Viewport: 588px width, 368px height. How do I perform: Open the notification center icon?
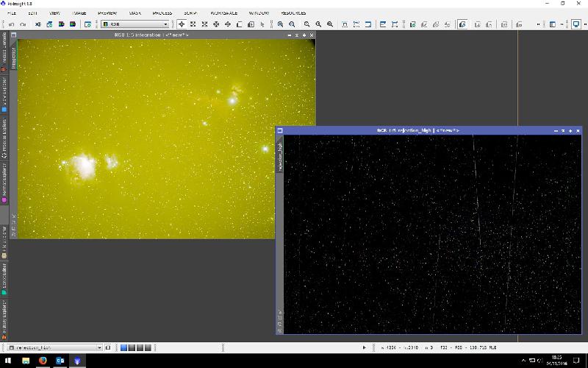click(577, 361)
